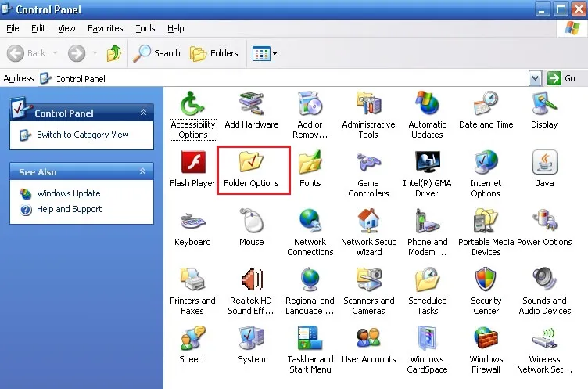Click the Back dropdown arrow
The width and height of the screenshot is (588, 389).
click(55, 53)
